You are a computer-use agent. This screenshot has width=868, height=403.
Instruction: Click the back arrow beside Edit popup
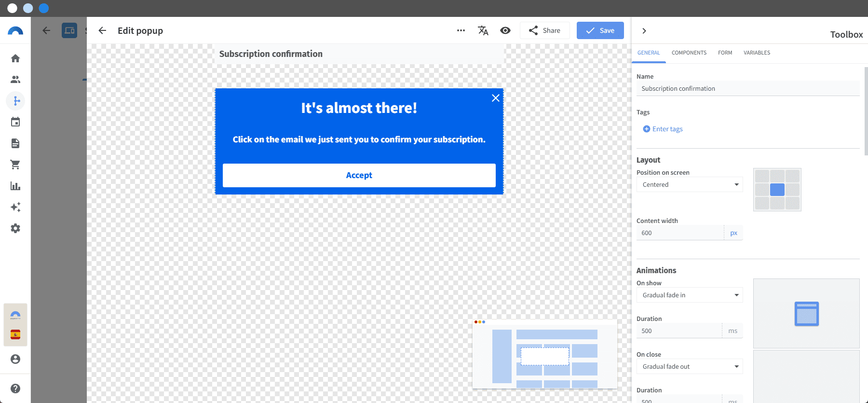click(x=102, y=30)
